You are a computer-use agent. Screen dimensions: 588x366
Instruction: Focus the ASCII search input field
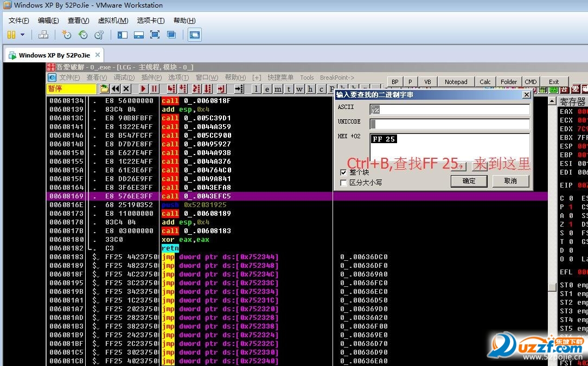pyautogui.click(x=450, y=110)
